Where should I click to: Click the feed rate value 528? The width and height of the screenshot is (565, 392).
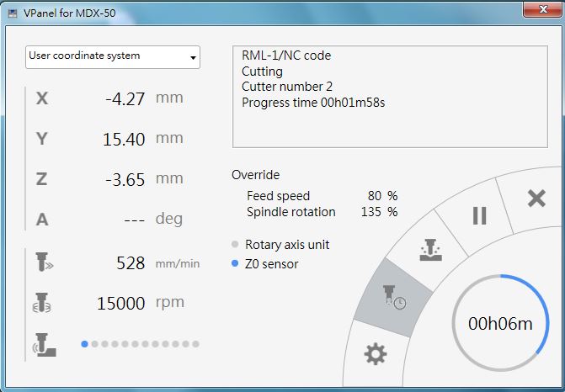point(131,263)
